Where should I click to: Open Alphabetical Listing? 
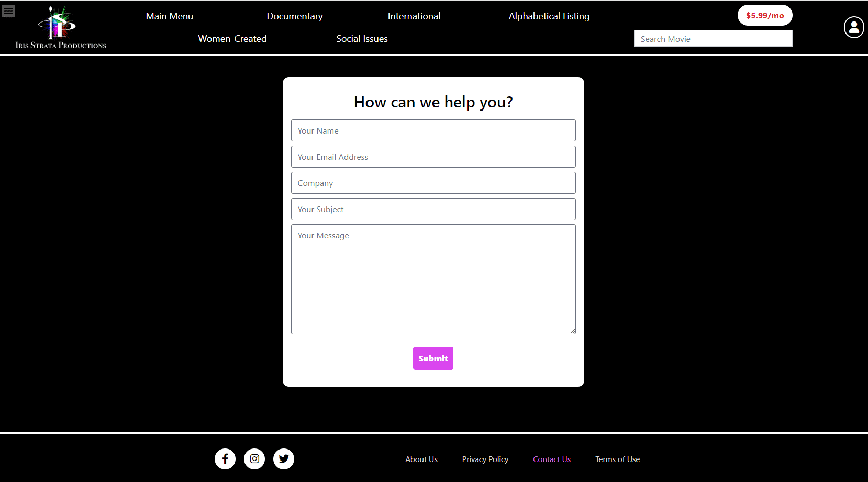coord(549,16)
